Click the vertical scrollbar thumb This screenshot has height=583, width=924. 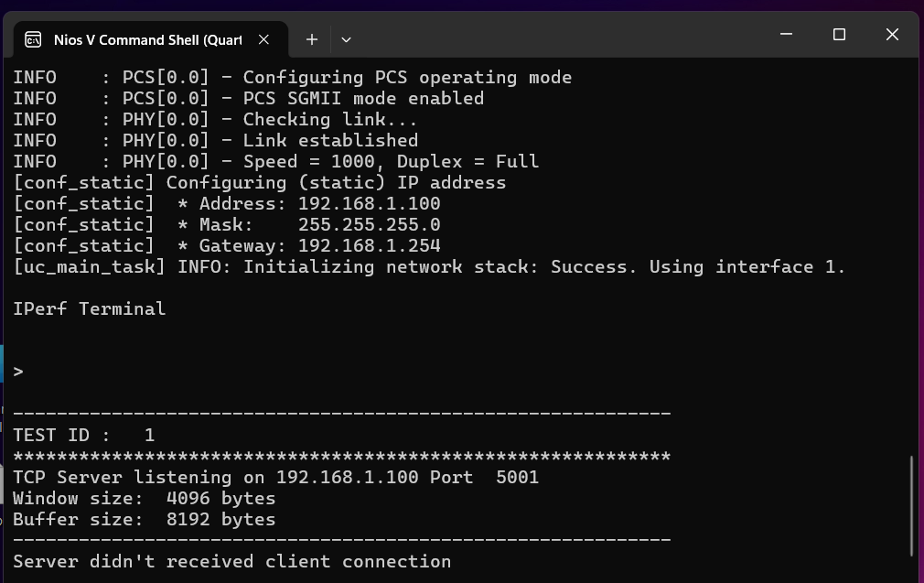pyautogui.click(x=912, y=505)
